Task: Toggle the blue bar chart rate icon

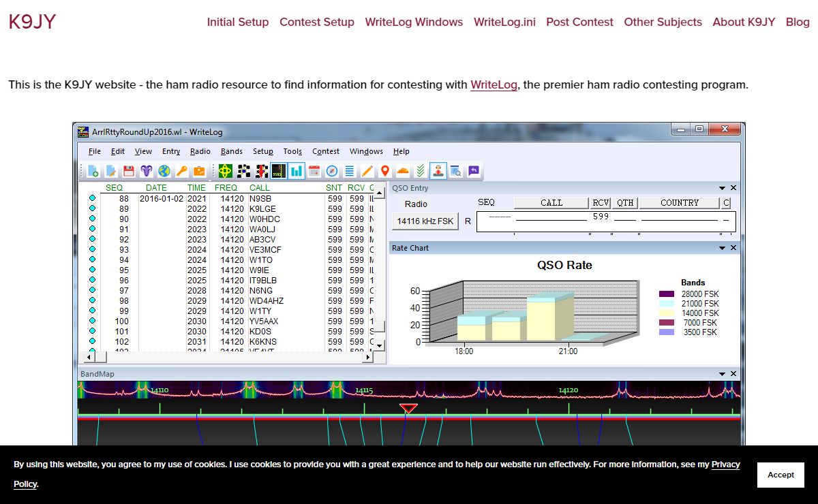Action: [297, 171]
